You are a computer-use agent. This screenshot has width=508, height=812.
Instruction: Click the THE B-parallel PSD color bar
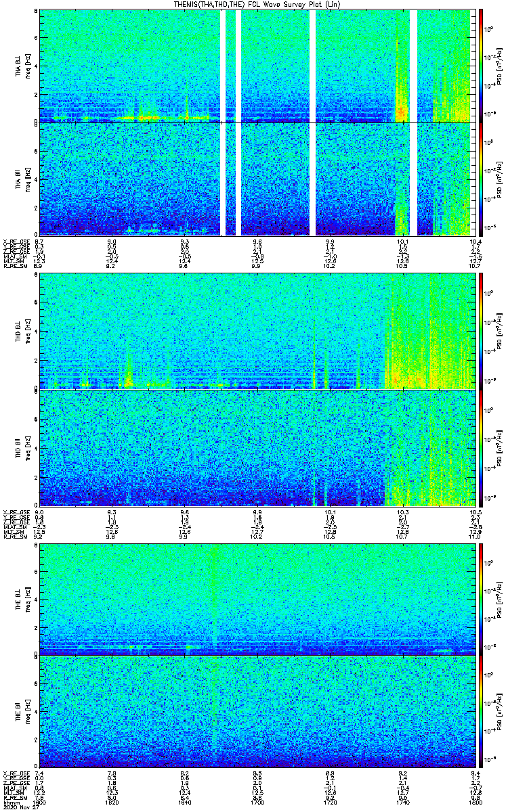[x=482, y=712]
